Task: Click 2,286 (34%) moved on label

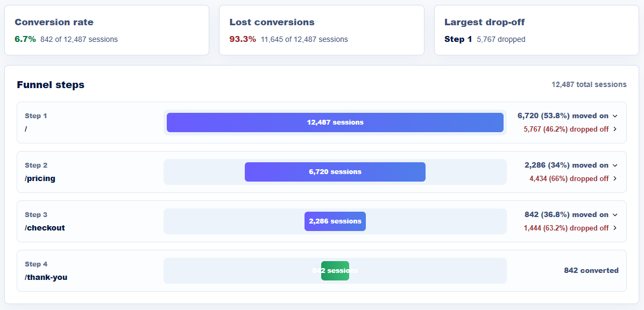Action: pyautogui.click(x=567, y=165)
